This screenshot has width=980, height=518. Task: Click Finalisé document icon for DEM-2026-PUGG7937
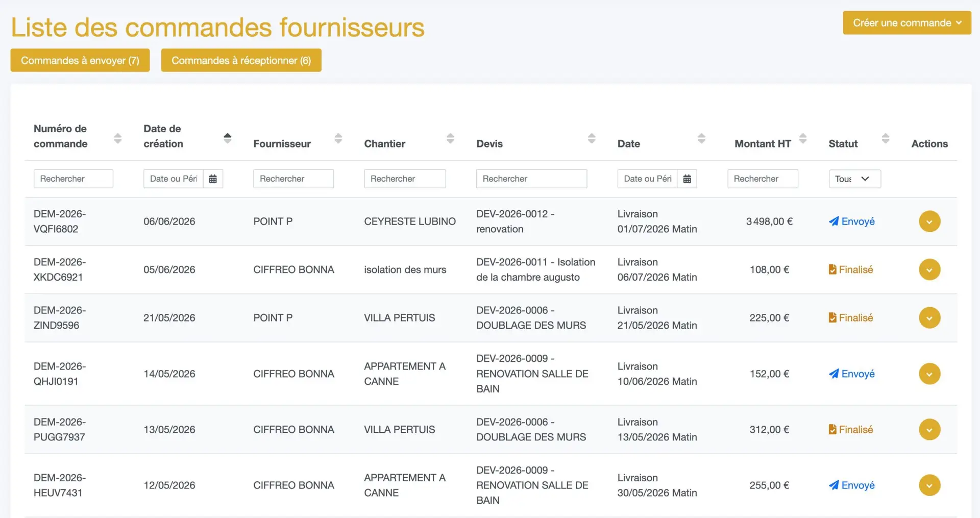click(832, 429)
